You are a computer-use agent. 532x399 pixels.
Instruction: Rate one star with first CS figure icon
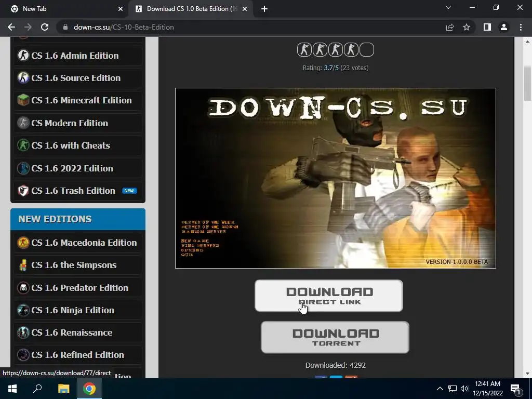click(304, 50)
